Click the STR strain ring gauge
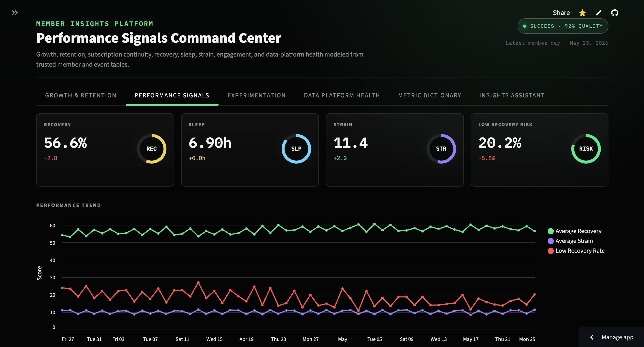Image resolution: width=644 pixels, height=347 pixels. pyautogui.click(x=441, y=149)
